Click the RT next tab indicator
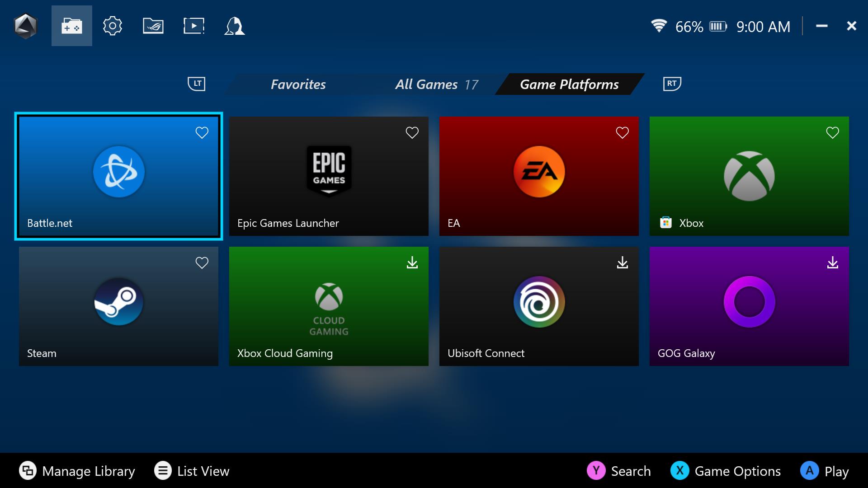This screenshot has height=488, width=868. click(x=672, y=84)
